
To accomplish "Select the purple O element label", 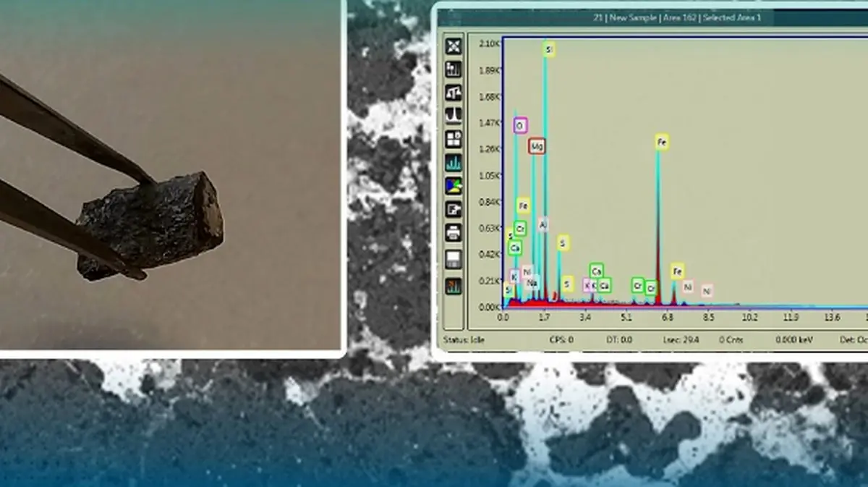I will click(520, 126).
